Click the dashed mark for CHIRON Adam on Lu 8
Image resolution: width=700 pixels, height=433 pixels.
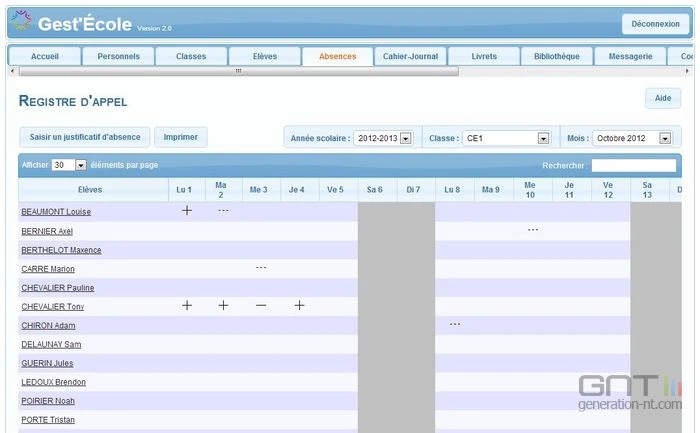[x=455, y=324]
